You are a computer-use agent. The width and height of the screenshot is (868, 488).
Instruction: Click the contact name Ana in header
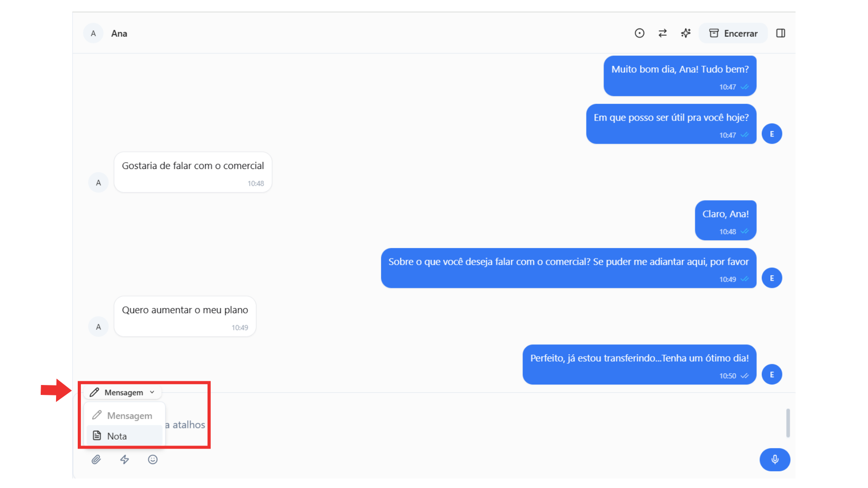coord(119,33)
